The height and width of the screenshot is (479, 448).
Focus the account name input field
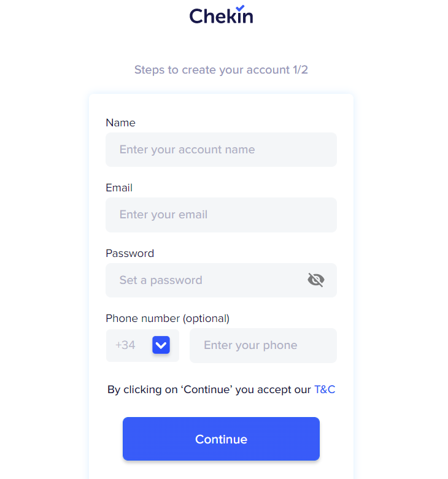pos(221,150)
